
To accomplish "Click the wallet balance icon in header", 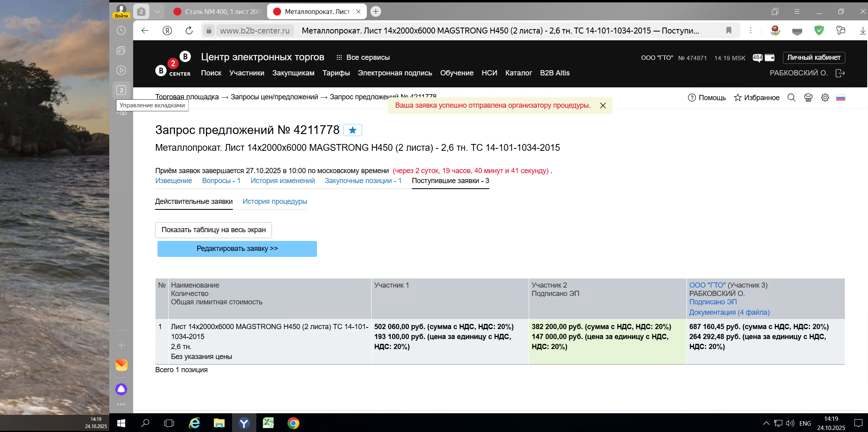I will pyautogui.click(x=770, y=58).
